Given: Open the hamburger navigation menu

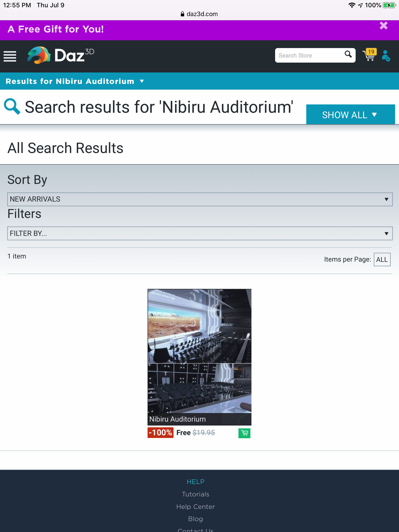Looking at the screenshot, I should 10,56.
